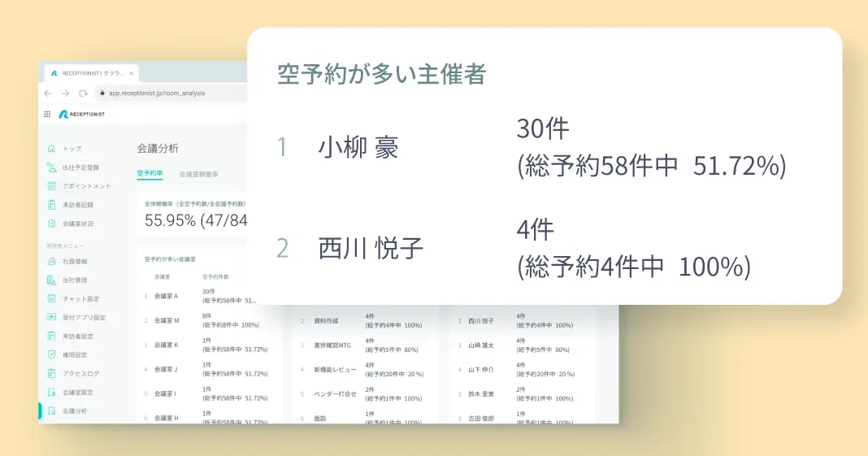Select the 吉田 俊郎 organizer row

pyautogui.click(x=516, y=419)
